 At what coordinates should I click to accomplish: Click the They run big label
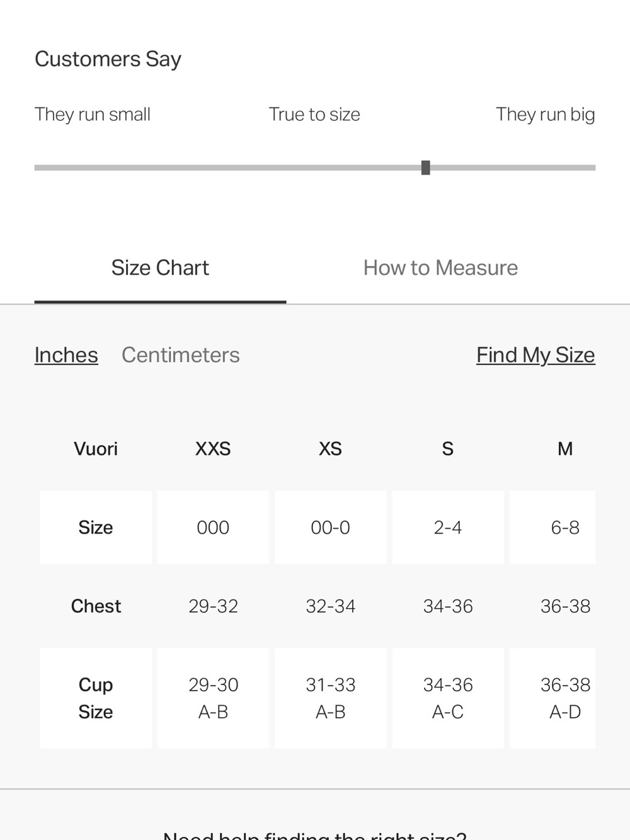(546, 115)
